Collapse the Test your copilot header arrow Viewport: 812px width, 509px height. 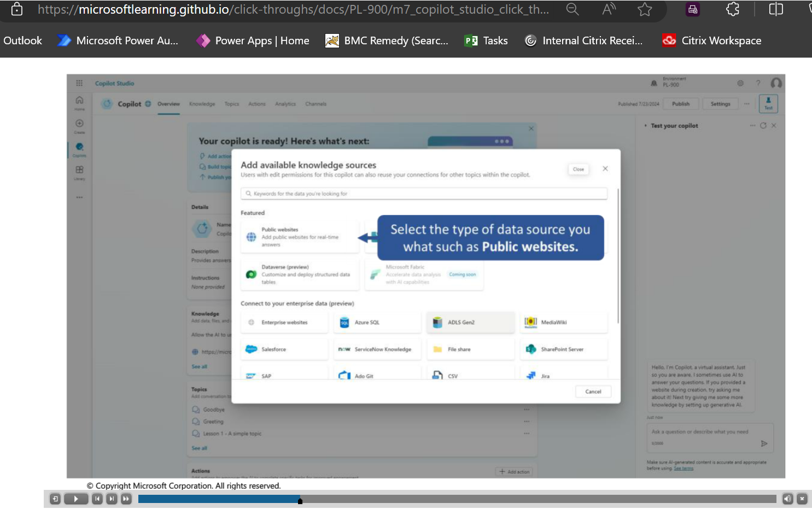(646, 126)
